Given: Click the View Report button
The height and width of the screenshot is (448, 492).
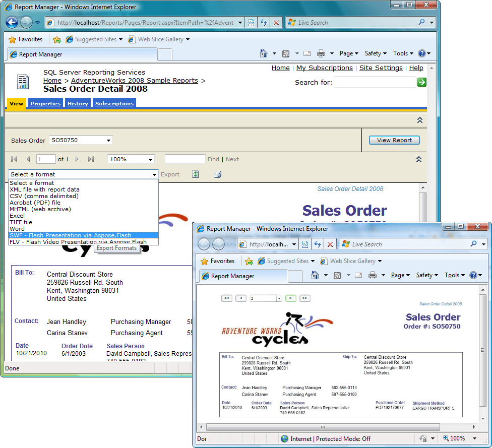Looking at the screenshot, I should (394, 140).
